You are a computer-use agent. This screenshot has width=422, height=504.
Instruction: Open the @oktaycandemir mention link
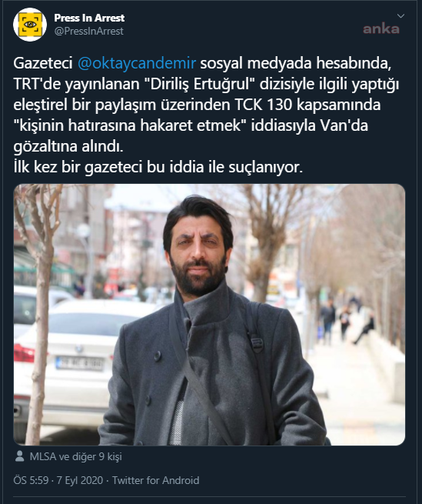pos(137,62)
